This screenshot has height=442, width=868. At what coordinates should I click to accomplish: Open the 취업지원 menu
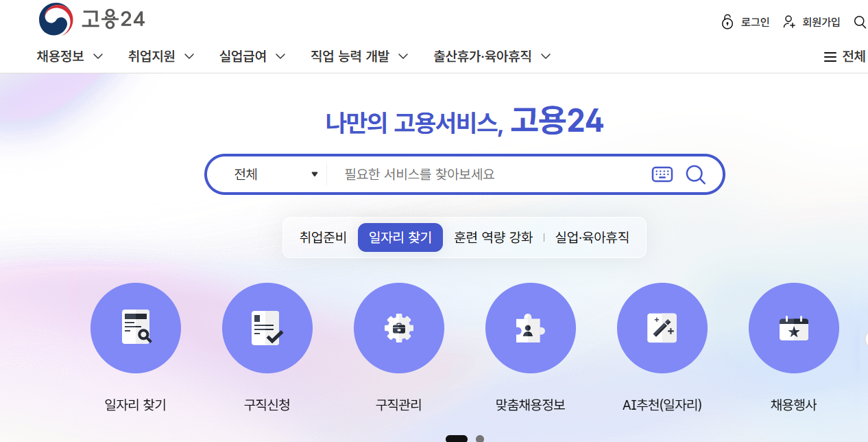(152, 56)
